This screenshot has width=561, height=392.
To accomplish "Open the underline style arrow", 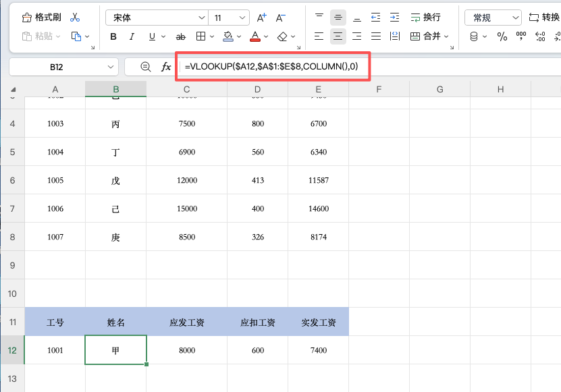I will pos(163,36).
